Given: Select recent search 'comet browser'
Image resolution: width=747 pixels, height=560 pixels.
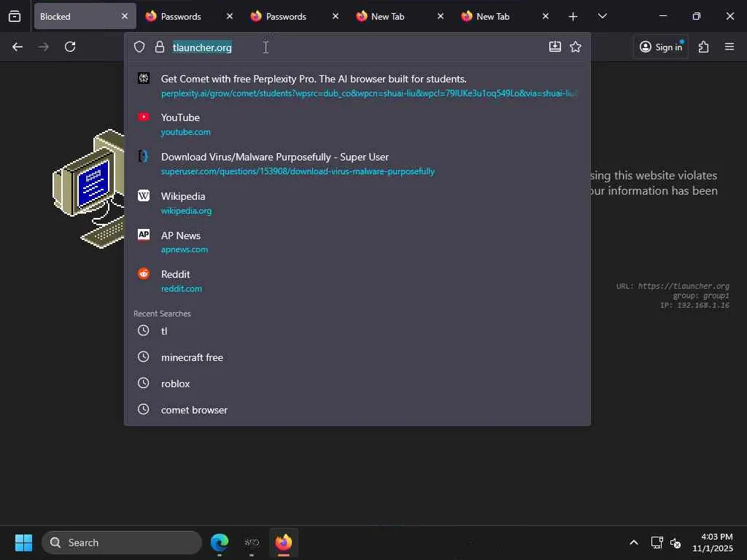Looking at the screenshot, I should tap(357, 410).
